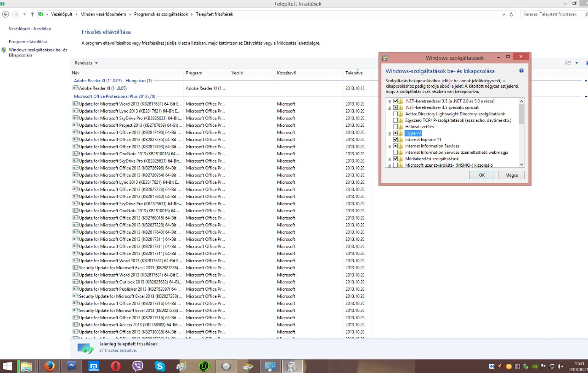Screen dimensions: 588x373
Task: Expand Internet Information Services node
Action: pos(389,146)
